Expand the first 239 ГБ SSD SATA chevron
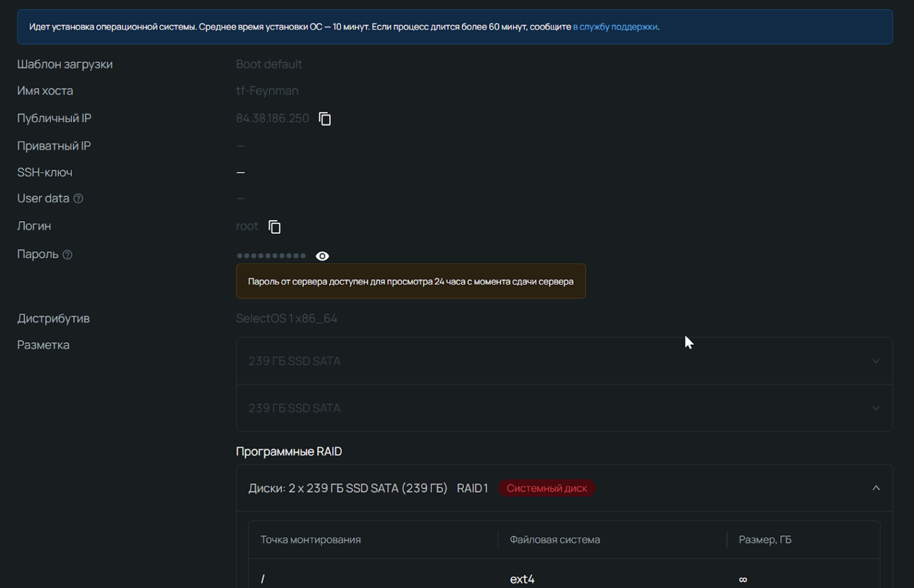914x588 pixels. click(876, 361)
